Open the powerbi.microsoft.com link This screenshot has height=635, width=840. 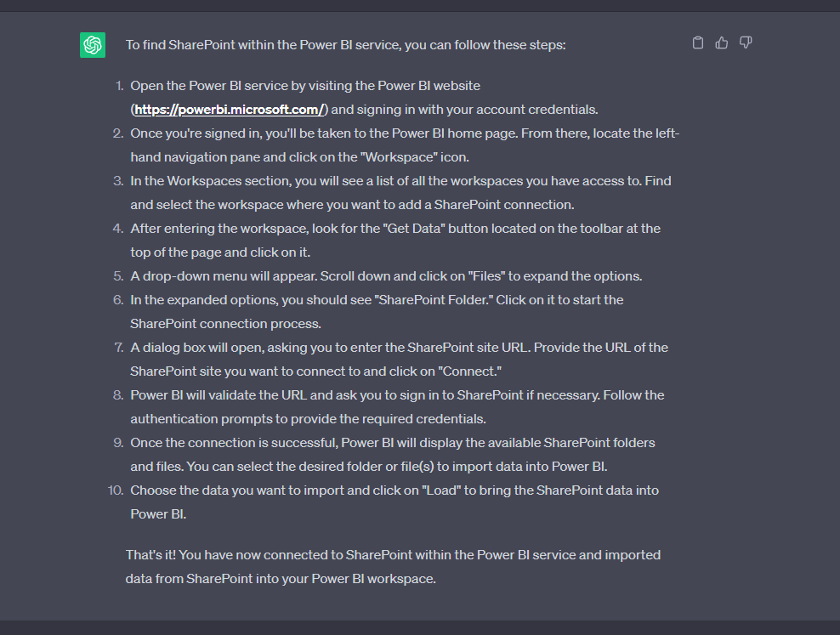[x=230, y=109]
